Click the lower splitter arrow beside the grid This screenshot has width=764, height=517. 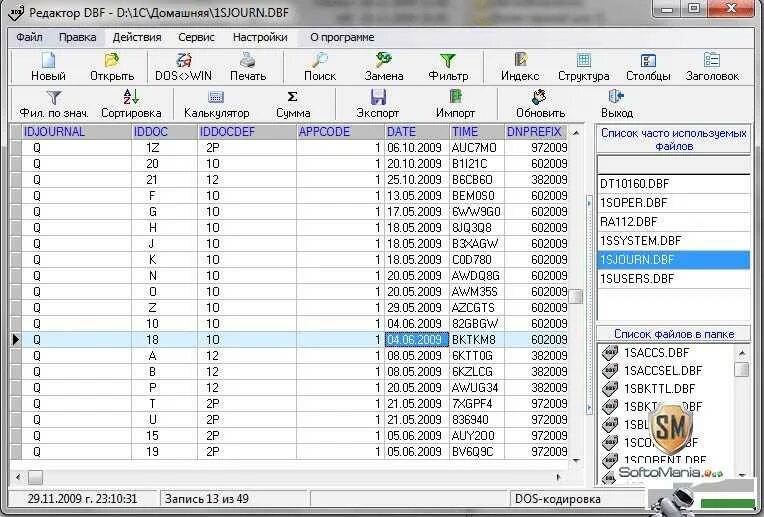589,407
